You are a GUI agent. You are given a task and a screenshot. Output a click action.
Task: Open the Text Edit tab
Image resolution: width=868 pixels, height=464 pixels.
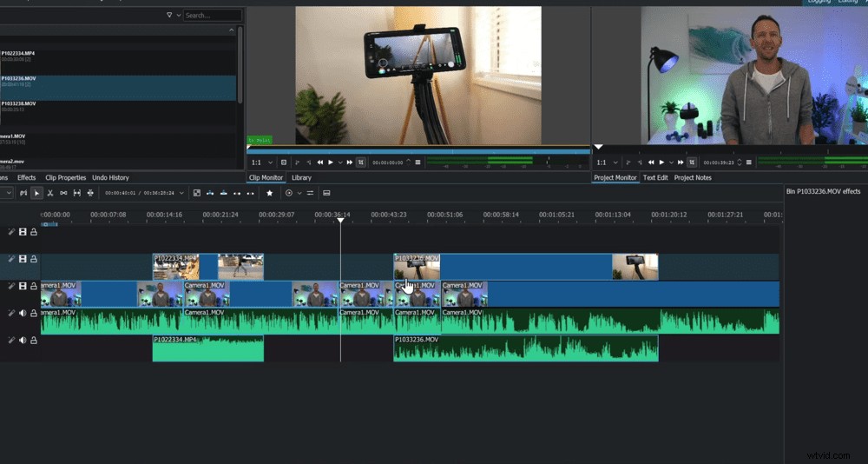coord(654,178)
